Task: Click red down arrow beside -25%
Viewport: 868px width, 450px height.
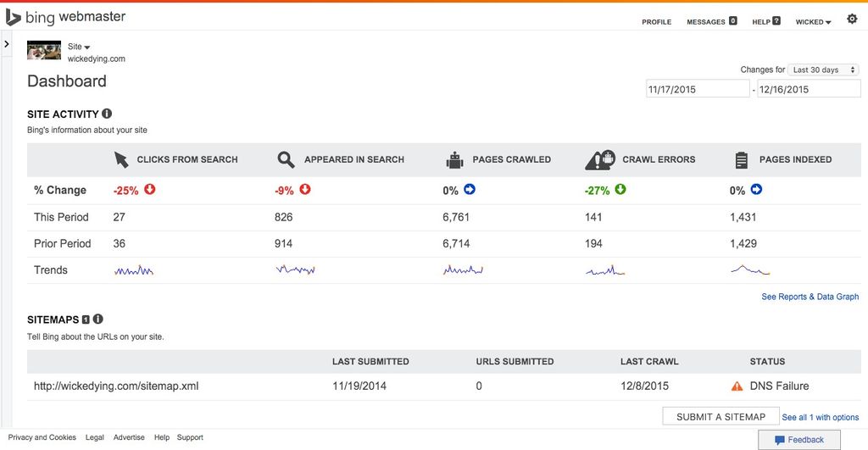Action: coord(150,189)
